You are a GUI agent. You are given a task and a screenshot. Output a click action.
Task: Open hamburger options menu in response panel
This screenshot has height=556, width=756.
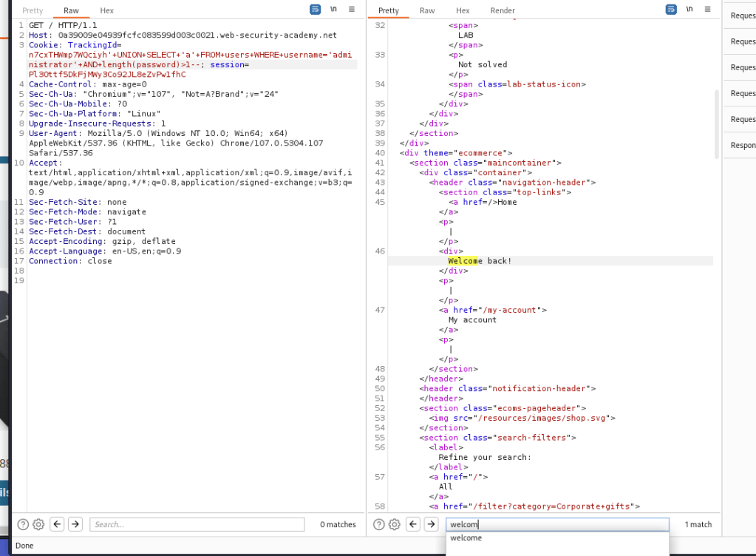tap(708, 10)
